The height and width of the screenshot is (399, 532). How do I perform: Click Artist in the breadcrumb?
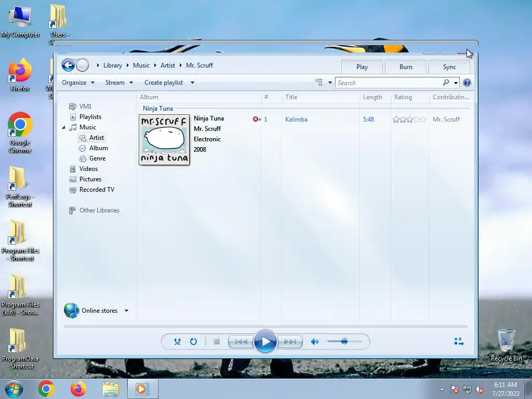(168, 65)
